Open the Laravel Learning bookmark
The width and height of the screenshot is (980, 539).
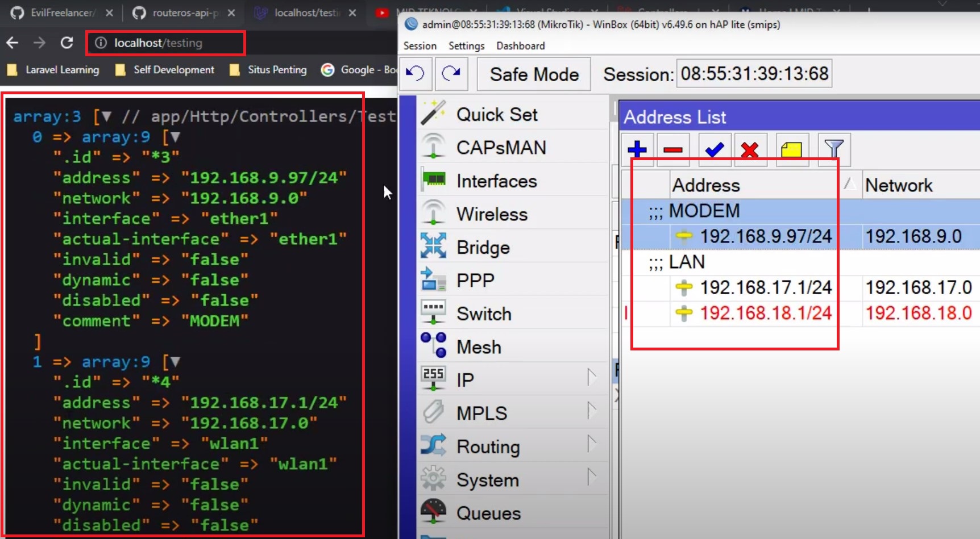(63, 69)
